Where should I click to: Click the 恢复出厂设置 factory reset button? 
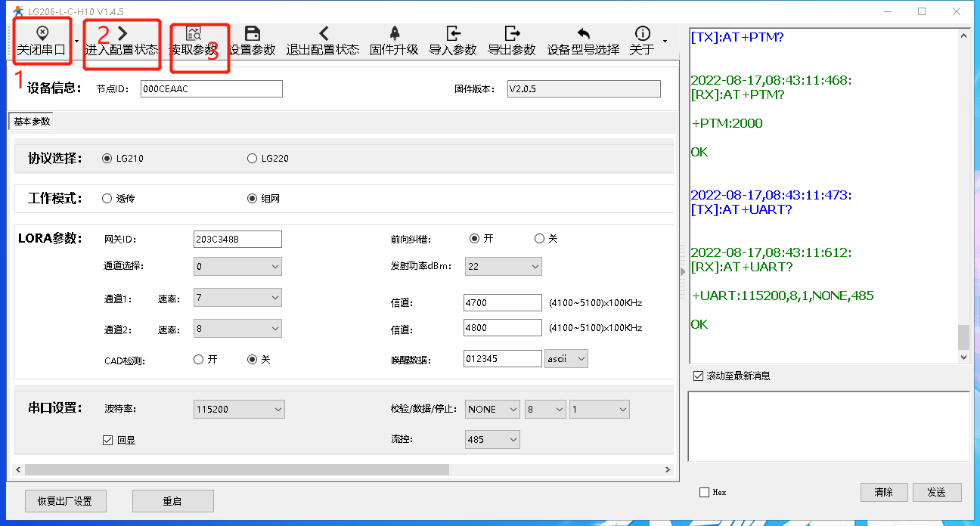click(x=64, y=501)
